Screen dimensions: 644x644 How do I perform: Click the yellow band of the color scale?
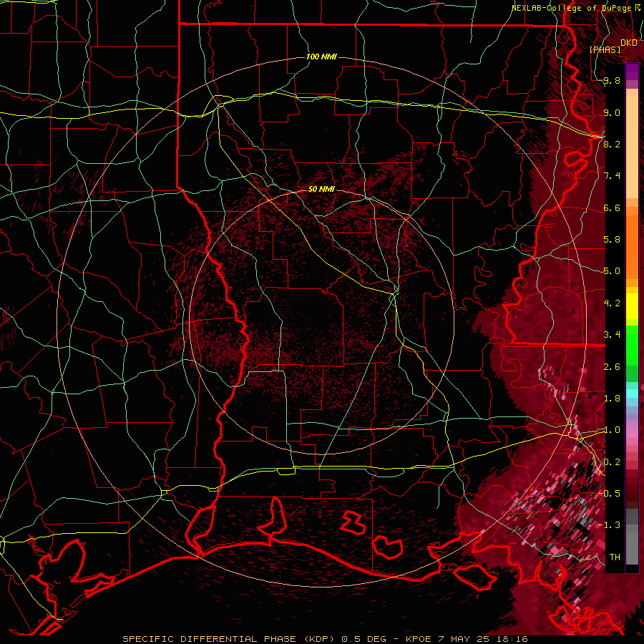click(632, 306)
